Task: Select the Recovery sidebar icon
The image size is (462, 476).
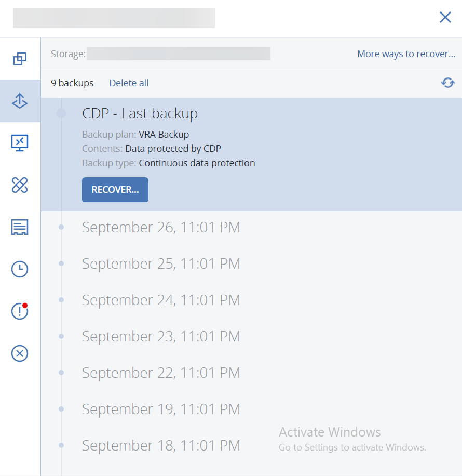Action: point(20,101)
